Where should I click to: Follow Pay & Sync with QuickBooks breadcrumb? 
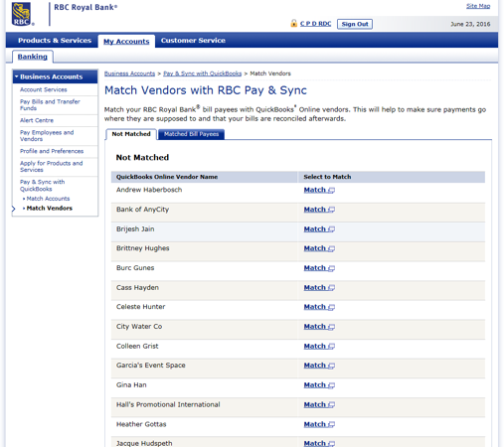pos(203,74)
